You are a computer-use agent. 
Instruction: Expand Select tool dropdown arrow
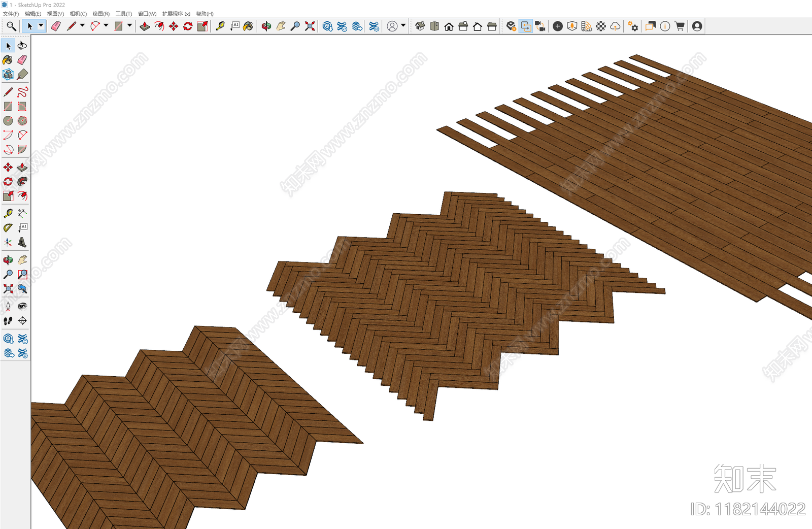coord(41,25)
